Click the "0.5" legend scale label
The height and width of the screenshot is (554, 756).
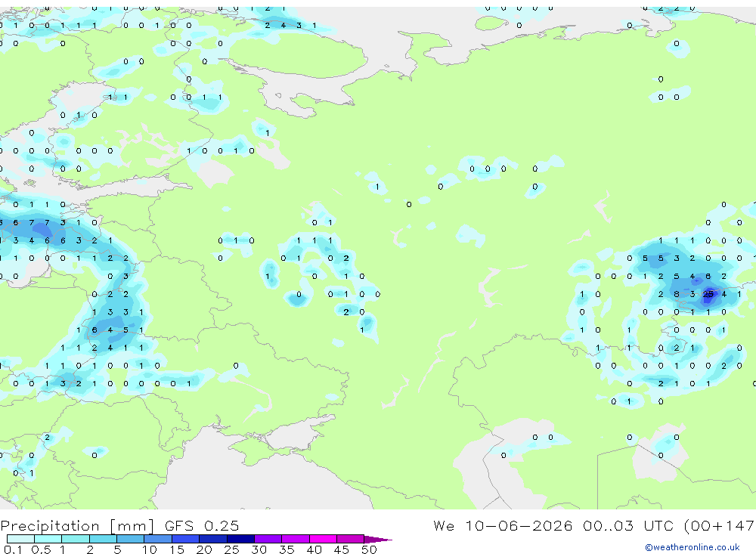point(41,549)
